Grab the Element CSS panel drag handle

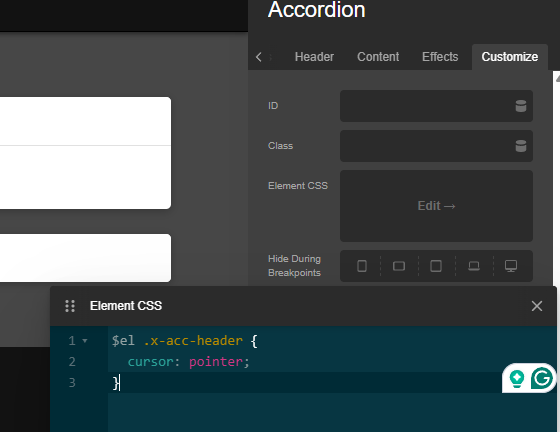coord(70,306)
